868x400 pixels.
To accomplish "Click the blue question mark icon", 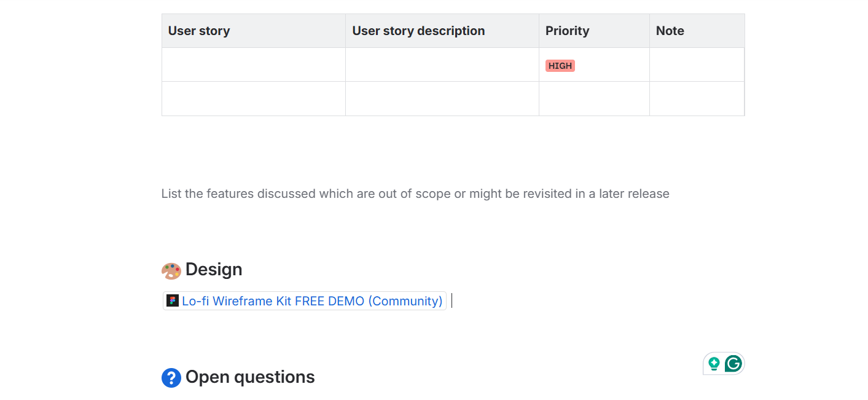I will [x=171, y=377].
